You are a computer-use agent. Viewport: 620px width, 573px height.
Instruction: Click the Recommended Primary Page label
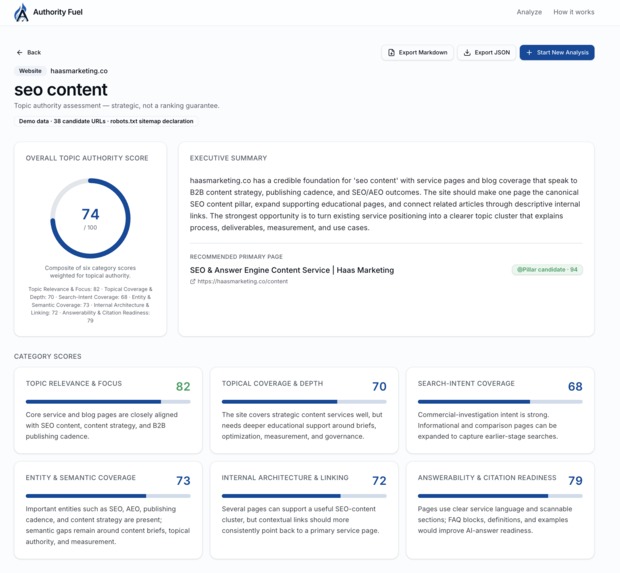coord(236,257)
